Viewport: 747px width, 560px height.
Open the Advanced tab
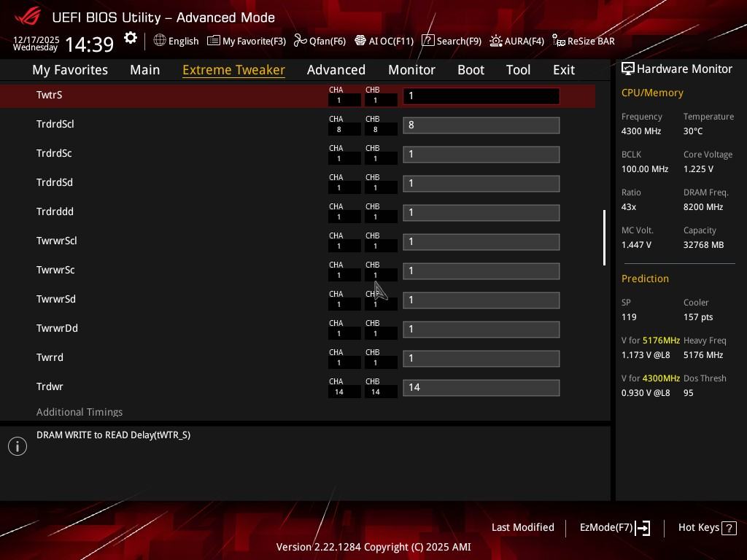point(336,70)
